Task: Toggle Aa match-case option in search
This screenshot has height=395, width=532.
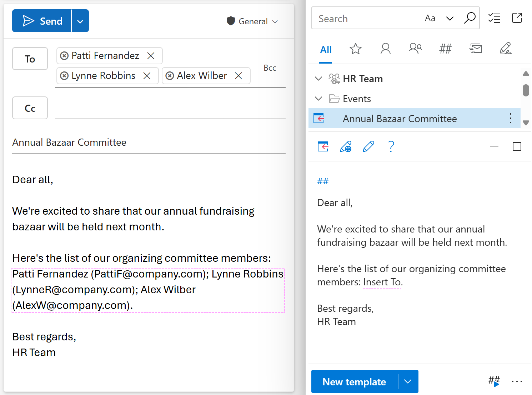Action: (x=430, y=18)
